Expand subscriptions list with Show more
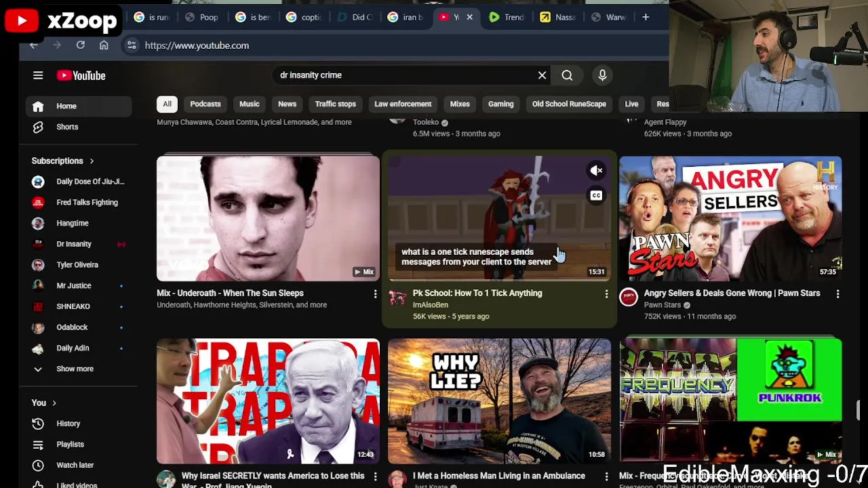 point(79,369)
